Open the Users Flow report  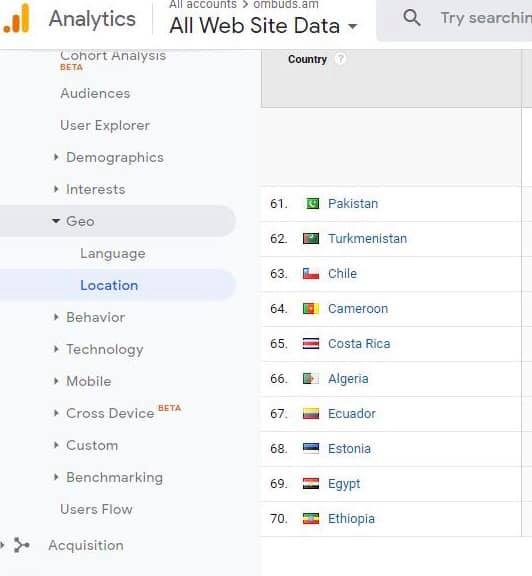point(96,509)
